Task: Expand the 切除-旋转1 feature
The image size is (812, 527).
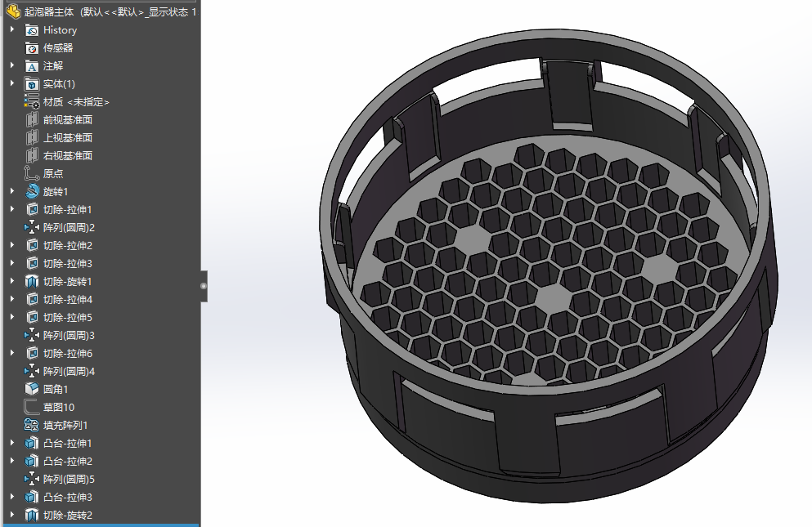Action: click(x=12, y=281)
